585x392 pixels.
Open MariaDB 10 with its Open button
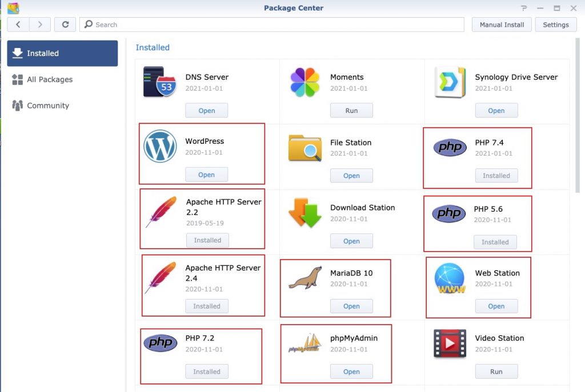point(351,306)
